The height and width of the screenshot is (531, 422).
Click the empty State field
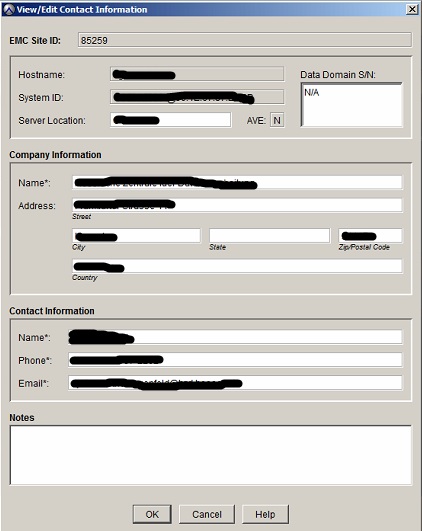pos(270,236)
